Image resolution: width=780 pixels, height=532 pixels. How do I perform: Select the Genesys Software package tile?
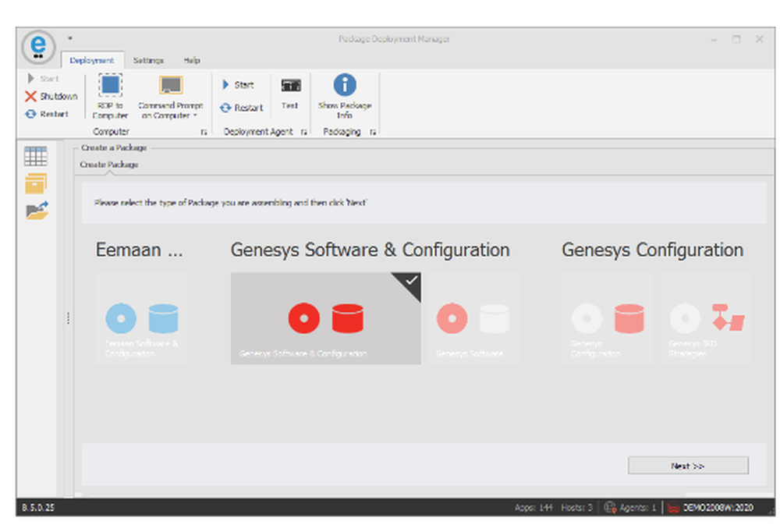tap(473, 317)
